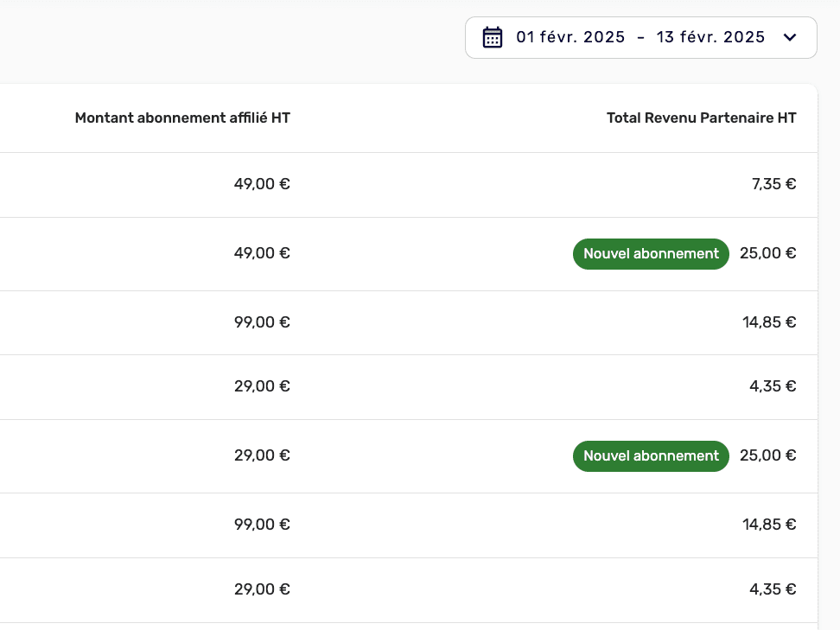Select the end date 13 févr. 2025

click(710, 37)
